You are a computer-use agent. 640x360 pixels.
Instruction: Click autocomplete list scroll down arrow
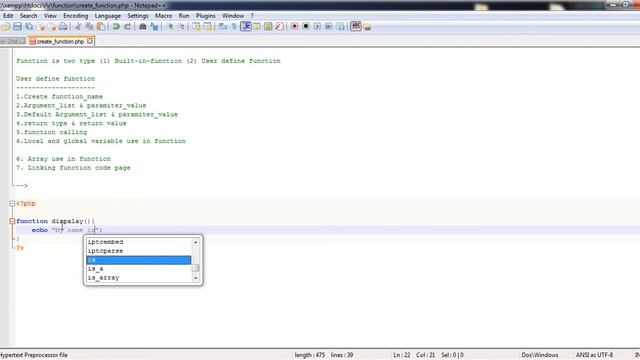(196, 278)
